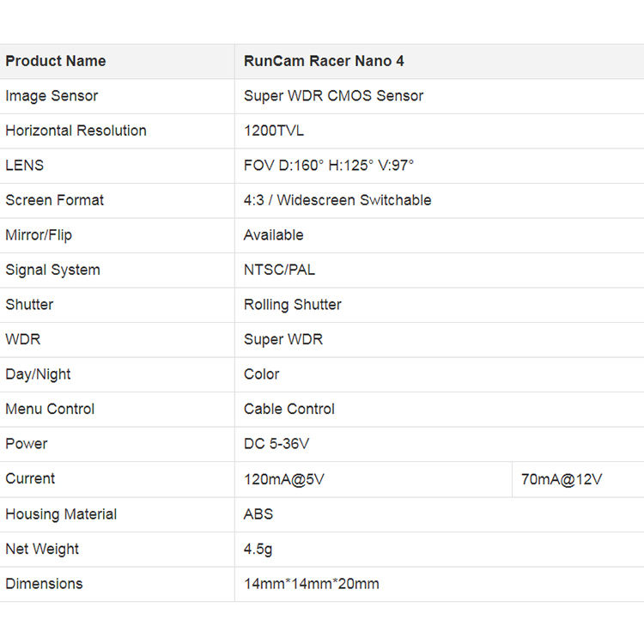Click the Super WDR CMOS Sensor value
Viewport: 644px width, 644px height.
pos(333,96)
